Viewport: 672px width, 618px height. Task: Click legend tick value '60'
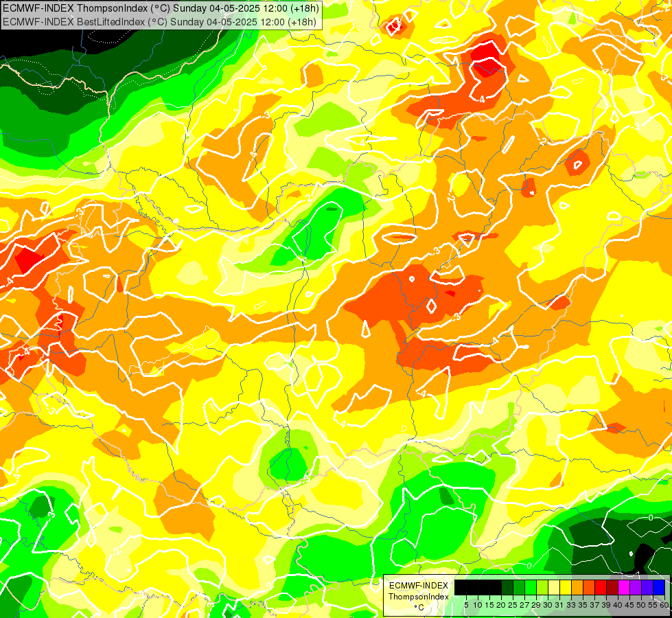point(664,605)
